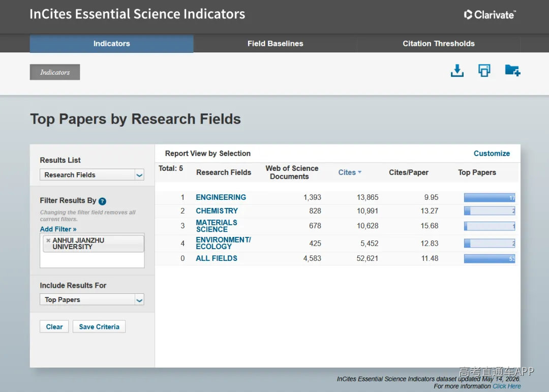This screenshot has width=549, height=392.
Task: Click inside the filter list box
Action: point(92,251)
